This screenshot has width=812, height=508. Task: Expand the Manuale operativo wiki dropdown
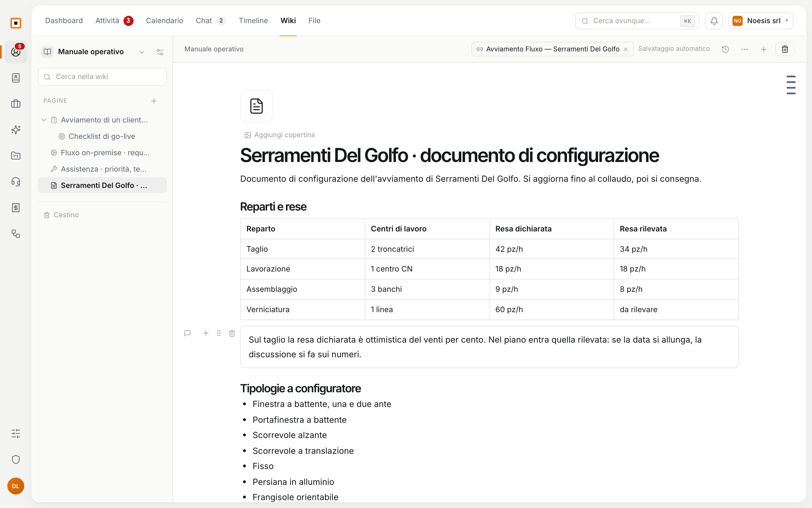(x=142, y=52)
